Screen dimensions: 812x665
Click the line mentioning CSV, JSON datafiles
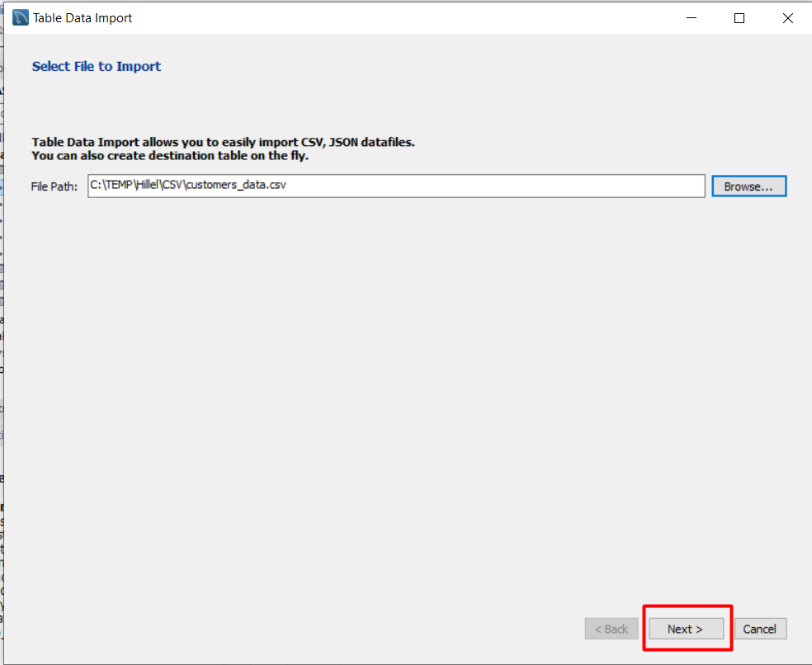[x=223, y=142]
